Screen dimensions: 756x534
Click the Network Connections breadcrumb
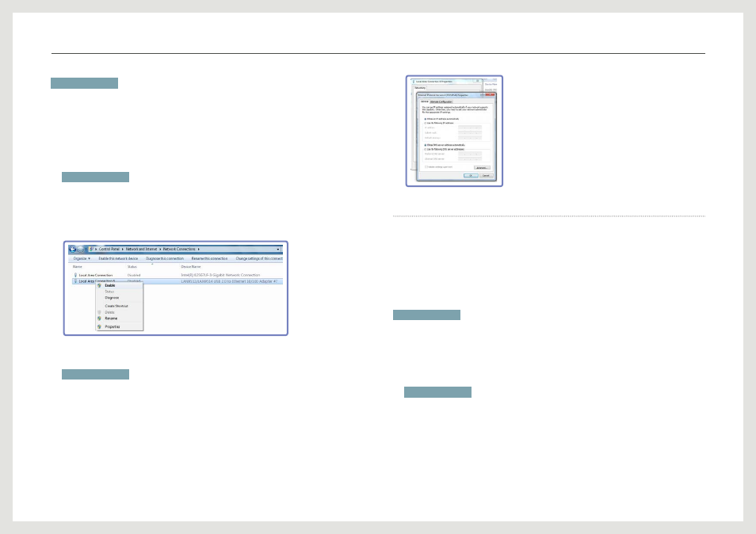coord(179,249)
